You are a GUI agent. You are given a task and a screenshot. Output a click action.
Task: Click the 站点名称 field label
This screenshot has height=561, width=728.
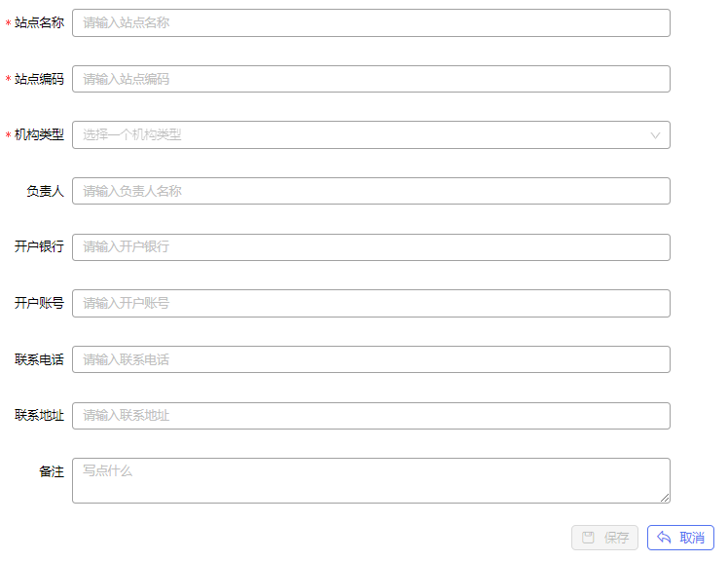tap(39, 22)
